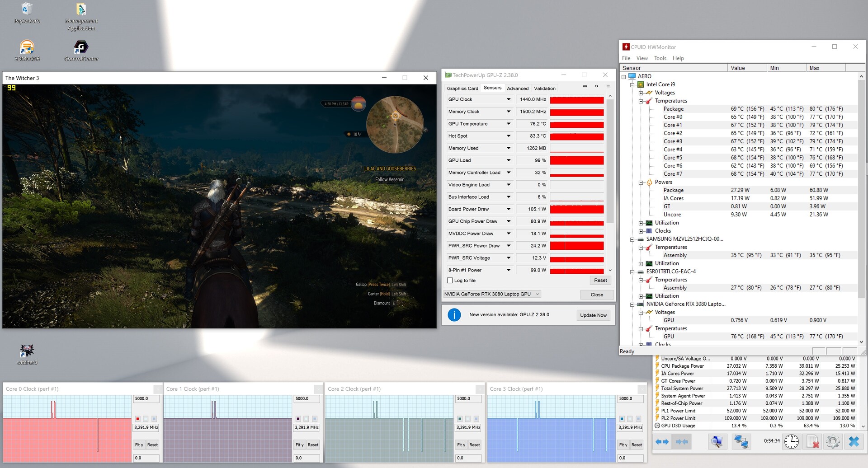Click GPU-Z refresh icon
Image resolution: width=868 pixels, height=468 pixels.
[596, 86]
